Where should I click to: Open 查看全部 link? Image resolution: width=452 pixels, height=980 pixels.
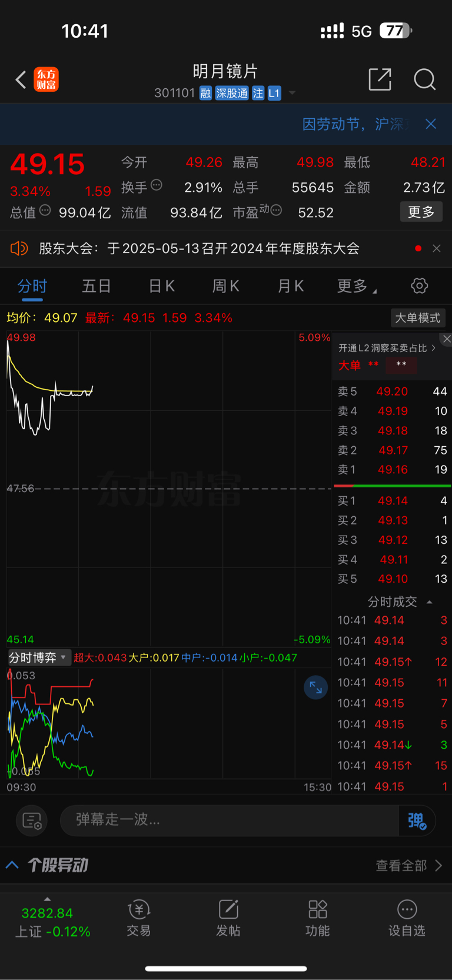tap(408, 865)
